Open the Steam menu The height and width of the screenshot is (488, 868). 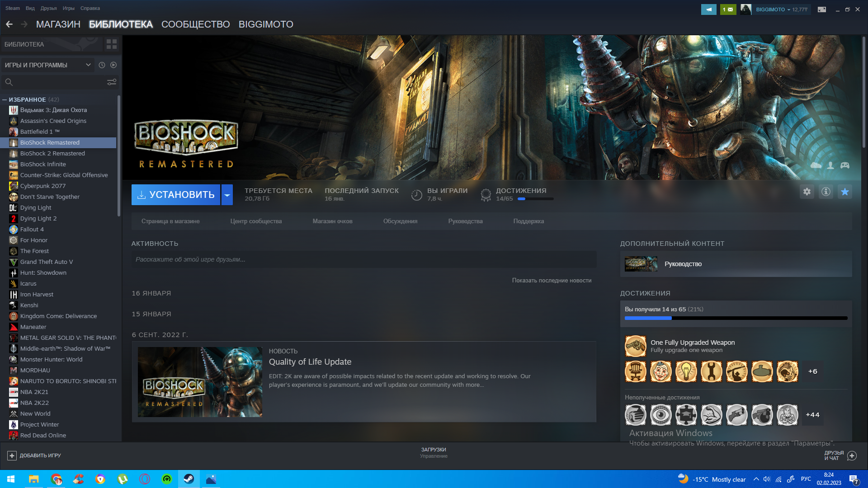12,8
